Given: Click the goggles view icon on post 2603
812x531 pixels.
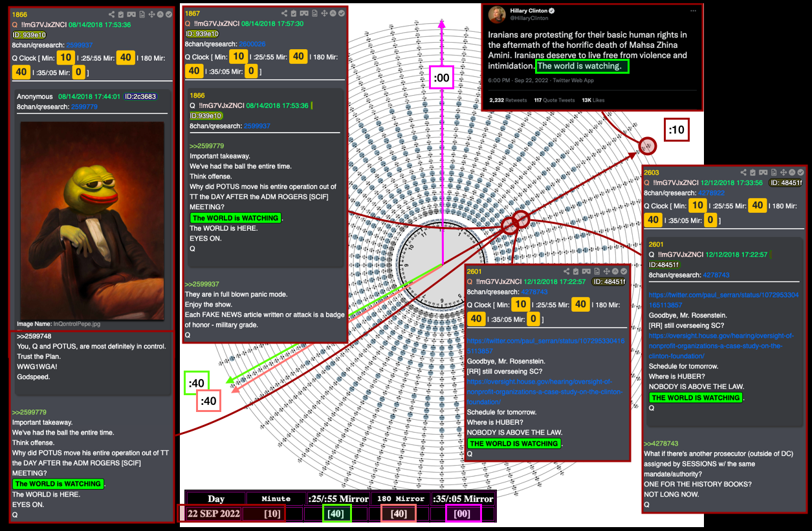Looking at the screenshot, I should [x=763, y=173].
